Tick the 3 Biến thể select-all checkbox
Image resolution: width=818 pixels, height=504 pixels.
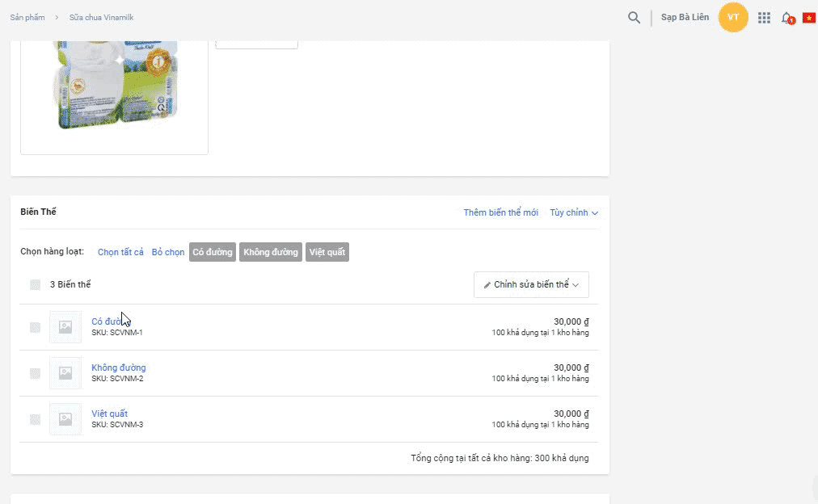[x=35, y=284]
